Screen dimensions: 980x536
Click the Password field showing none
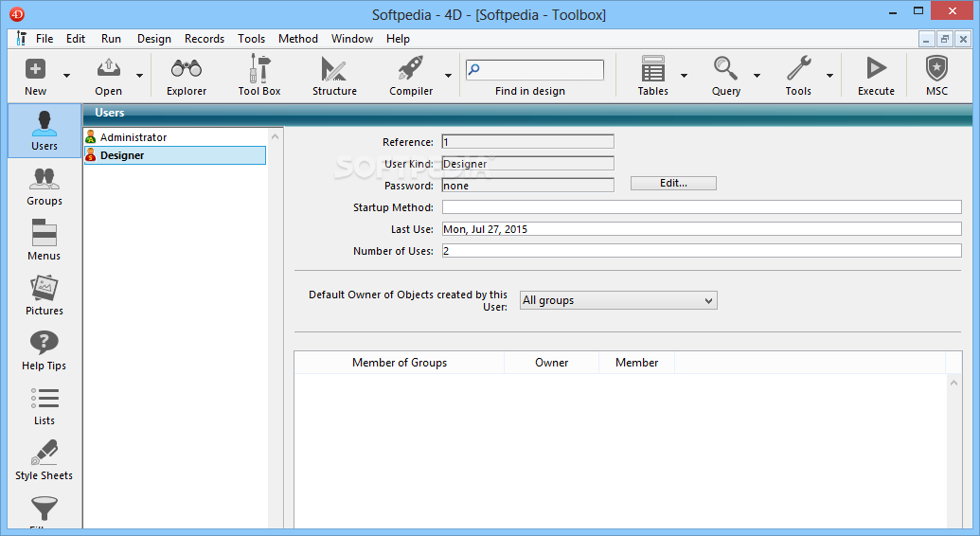[x=527, y=185]
